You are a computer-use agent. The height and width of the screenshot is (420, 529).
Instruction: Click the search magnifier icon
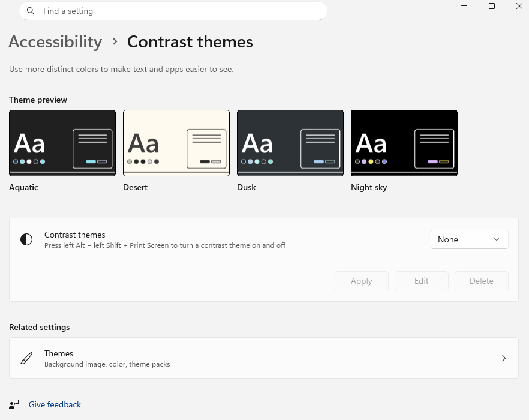click(x=30, y=11)
